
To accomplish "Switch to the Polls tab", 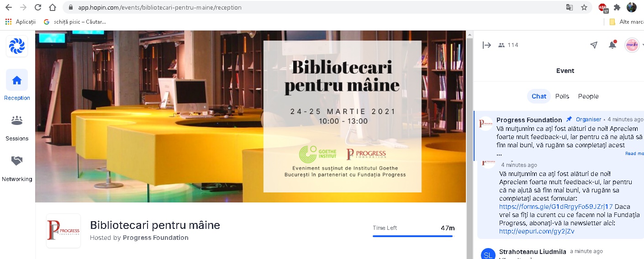I will [562, 96].
